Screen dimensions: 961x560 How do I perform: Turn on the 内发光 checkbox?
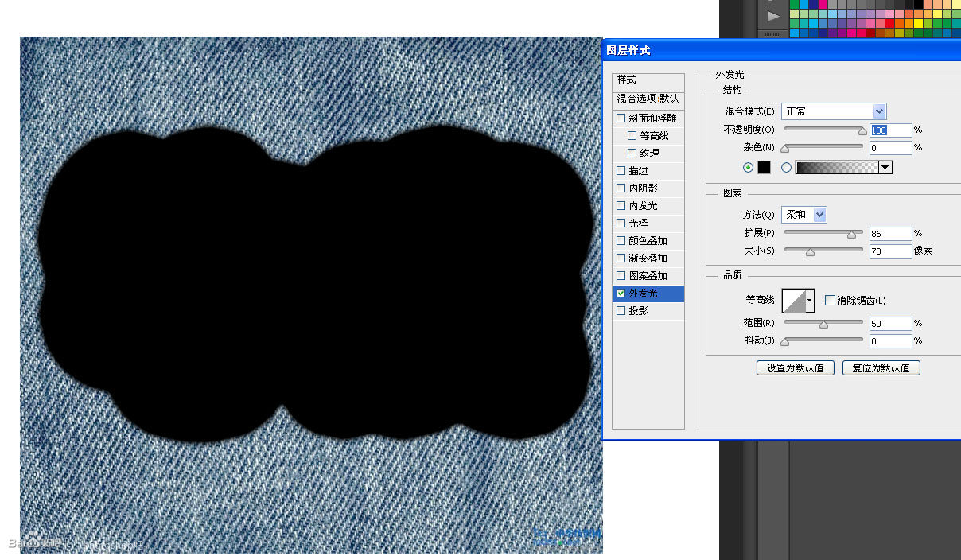(621, 206)
